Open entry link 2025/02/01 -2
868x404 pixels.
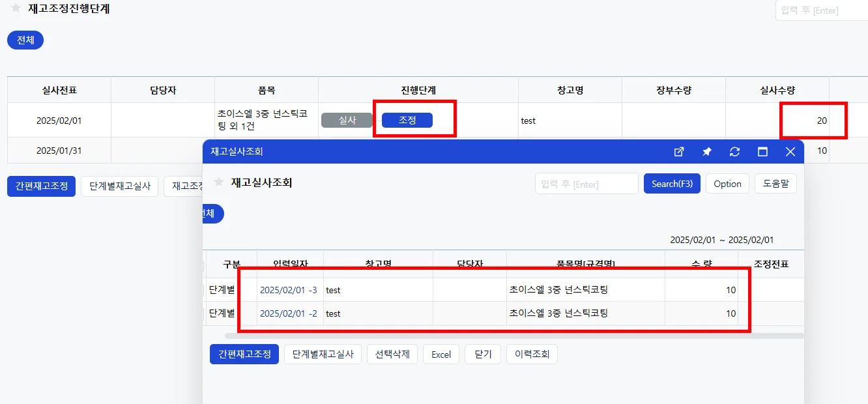[289, 313]
